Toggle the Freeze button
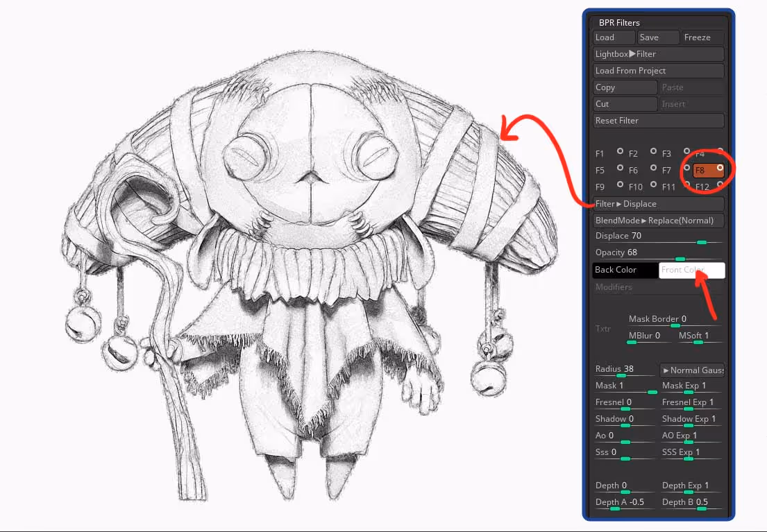Viewport: 767px width, 532px height. (x=702, y=37)
